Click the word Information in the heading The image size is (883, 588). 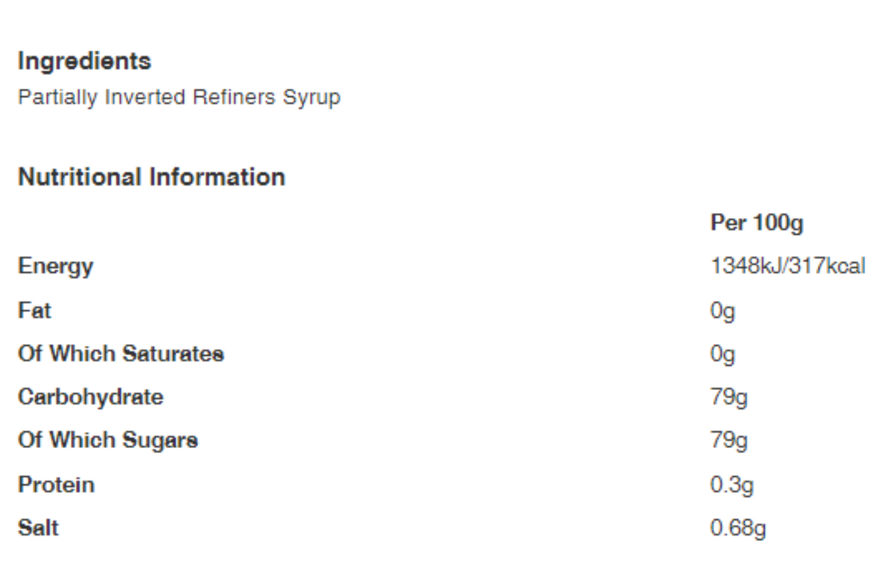click(217, 177)
